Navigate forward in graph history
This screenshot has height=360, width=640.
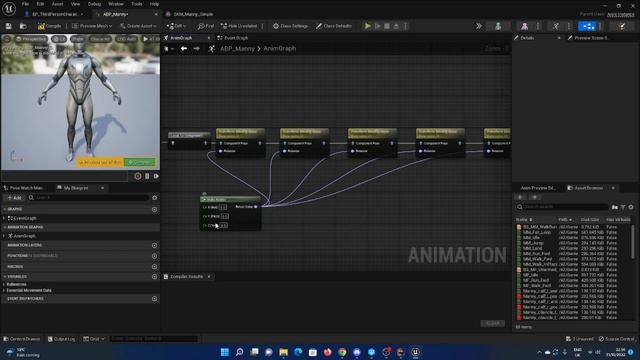tap(197, 49)
